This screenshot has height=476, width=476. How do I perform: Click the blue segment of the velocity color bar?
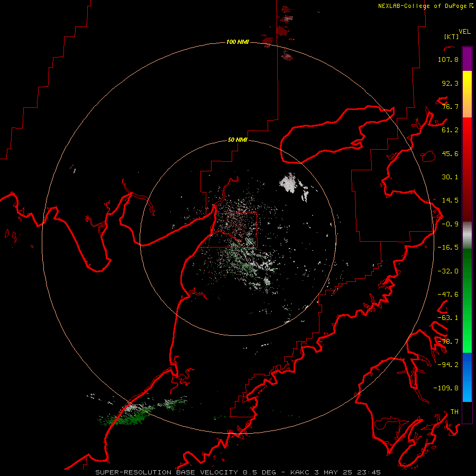coord(467,377)
